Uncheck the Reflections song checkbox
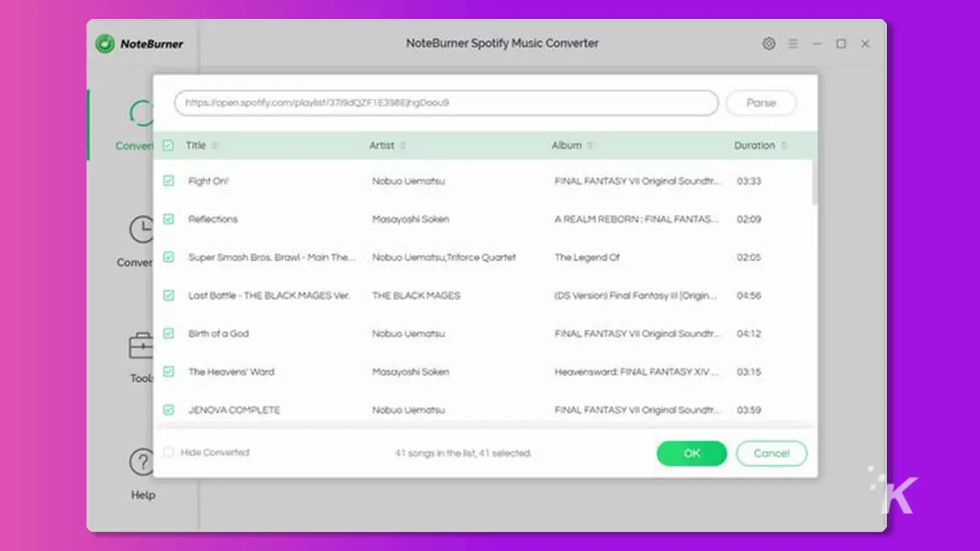Viewport: 980px width, 551px height. (x=168, y=219)
